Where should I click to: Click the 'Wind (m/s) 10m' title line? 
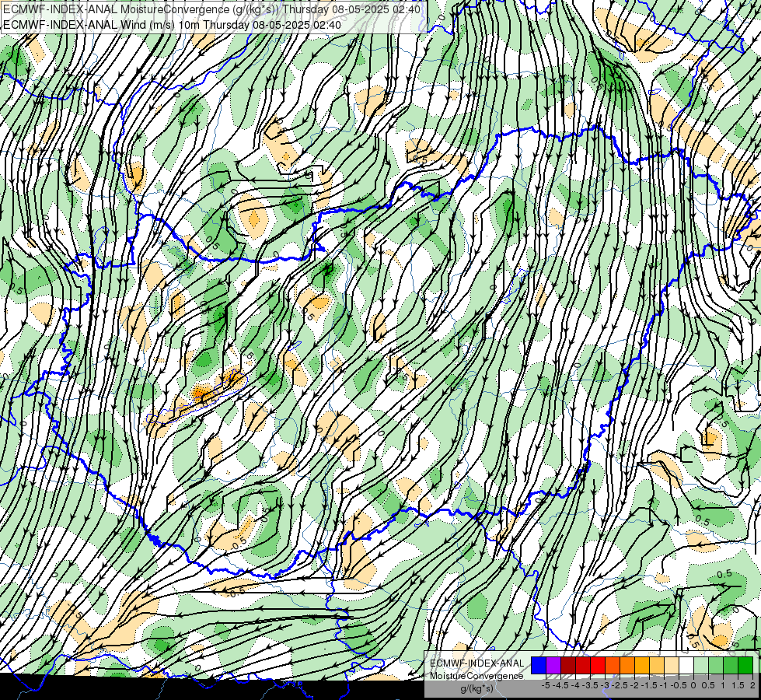pos(172,25)
